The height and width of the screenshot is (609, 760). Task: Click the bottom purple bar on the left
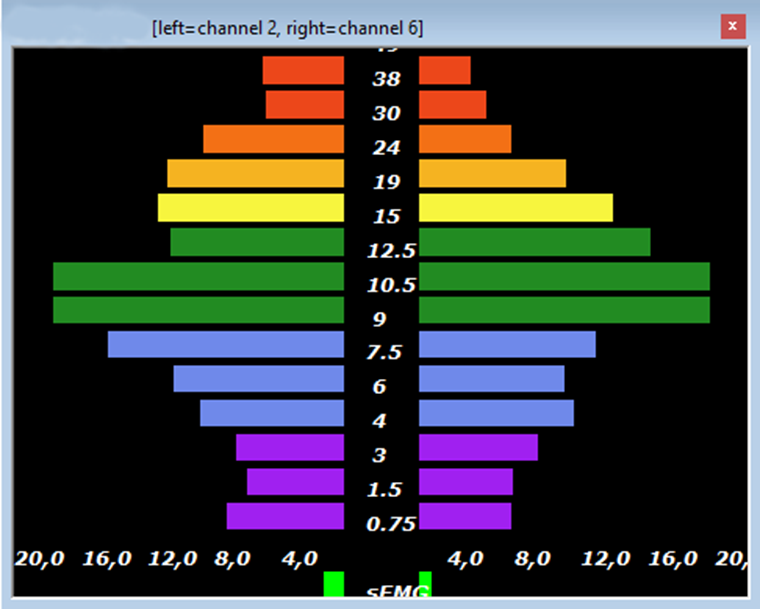click(x=285, y=516)
